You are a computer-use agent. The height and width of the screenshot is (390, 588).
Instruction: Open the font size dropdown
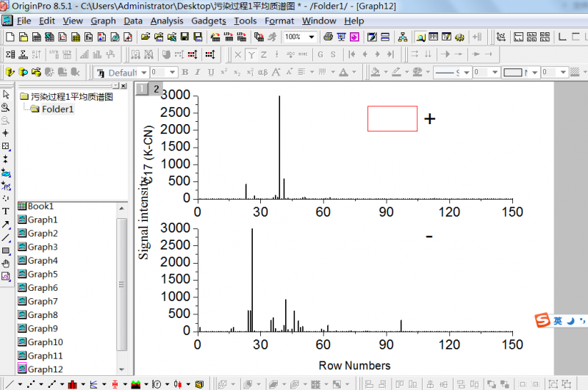click(172, 72)
